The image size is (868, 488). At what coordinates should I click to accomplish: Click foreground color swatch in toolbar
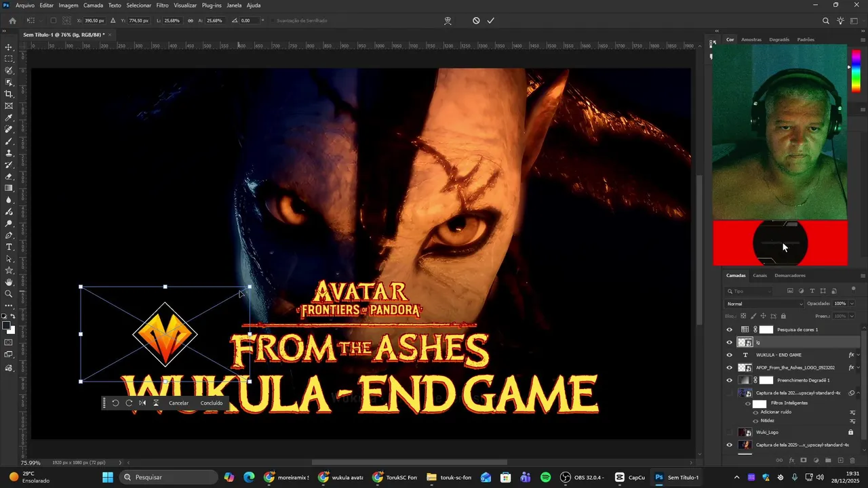6,326
